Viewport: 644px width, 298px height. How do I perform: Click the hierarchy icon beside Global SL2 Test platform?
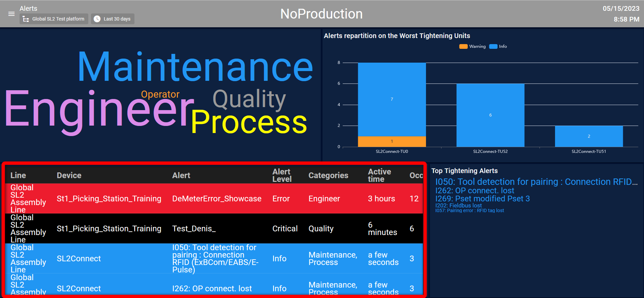pos(26,19)
